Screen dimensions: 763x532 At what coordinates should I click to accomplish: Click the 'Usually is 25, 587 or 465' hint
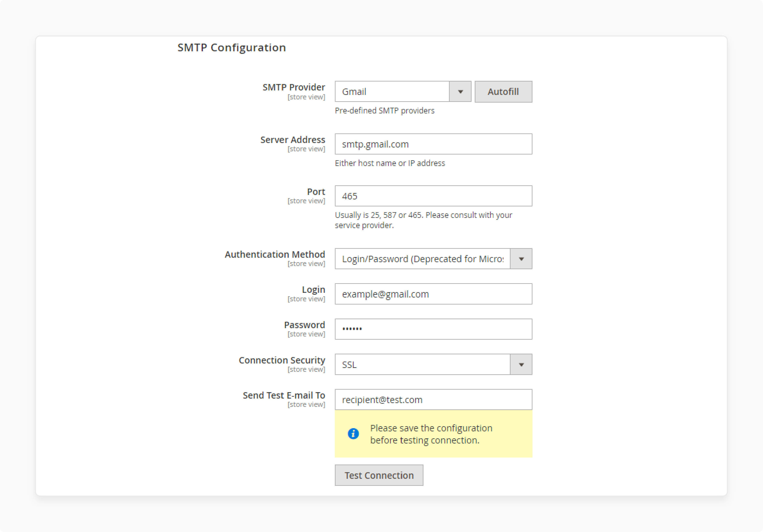click(423, 220)
